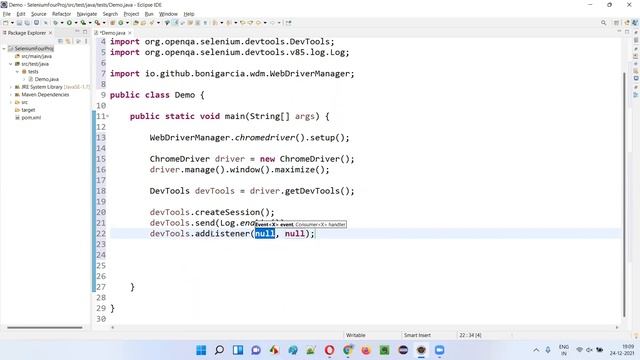Click the Debug toolbar icon
Viewport: 640px width, 360px height.
tap(55, 23)
